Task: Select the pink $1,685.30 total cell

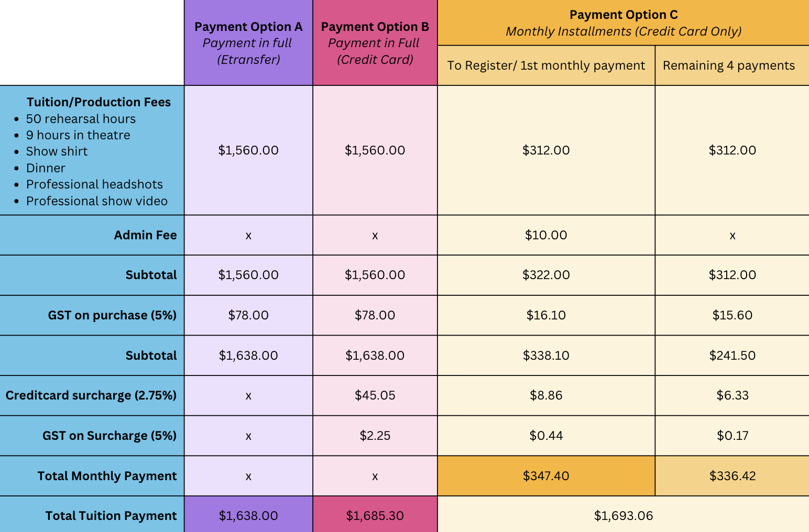Action: pyautogui.click(x=375, y=514)
